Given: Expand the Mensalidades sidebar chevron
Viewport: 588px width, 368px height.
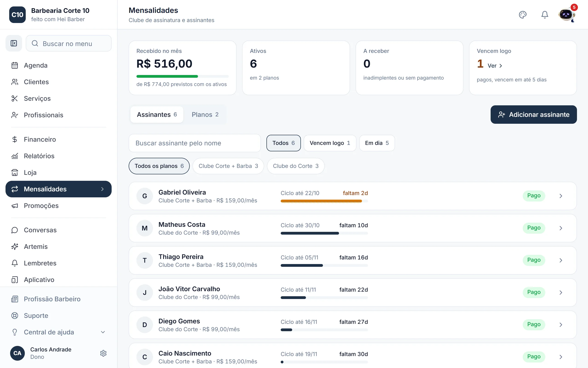Looking at the screenshot, I should point(102,189).
